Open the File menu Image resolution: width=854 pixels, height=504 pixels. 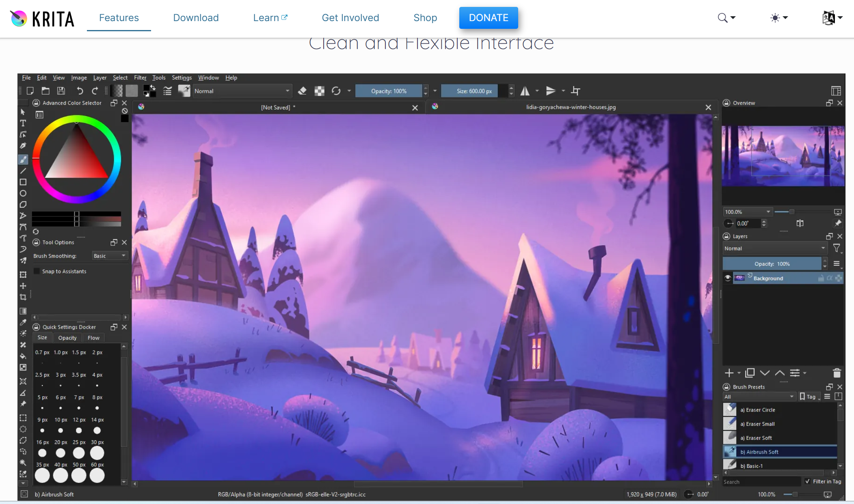click(x=26, y=78)
